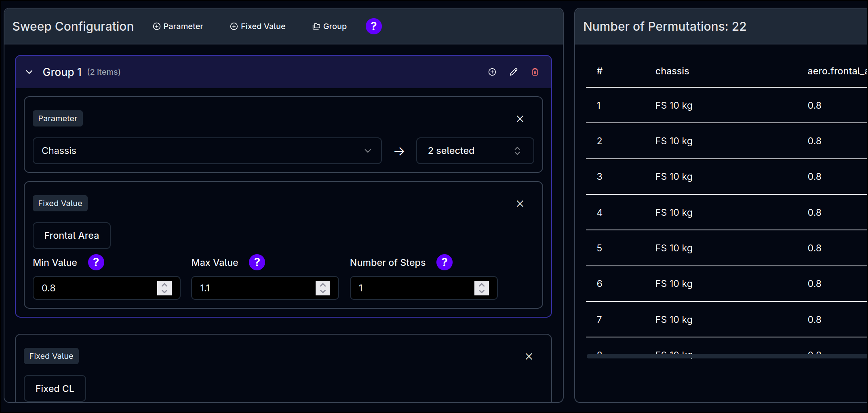Open the '2 selected' values dropdown

coord(474,151)
